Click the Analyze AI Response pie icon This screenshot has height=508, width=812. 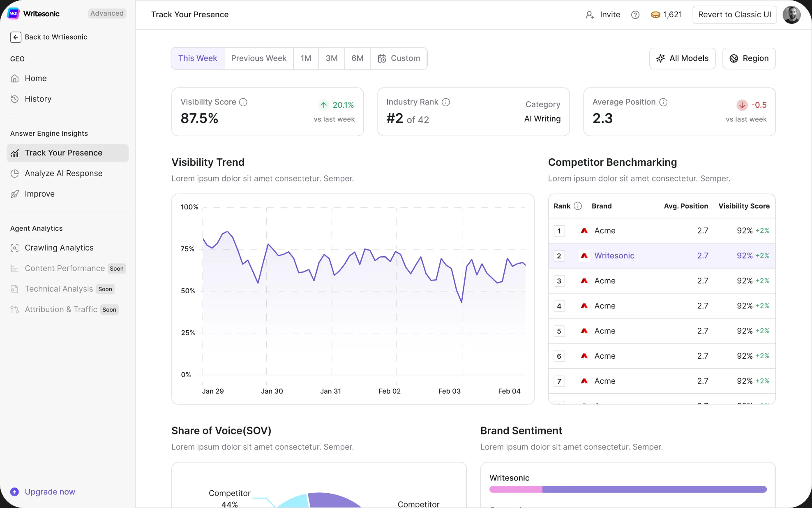(x=15, y=174)
